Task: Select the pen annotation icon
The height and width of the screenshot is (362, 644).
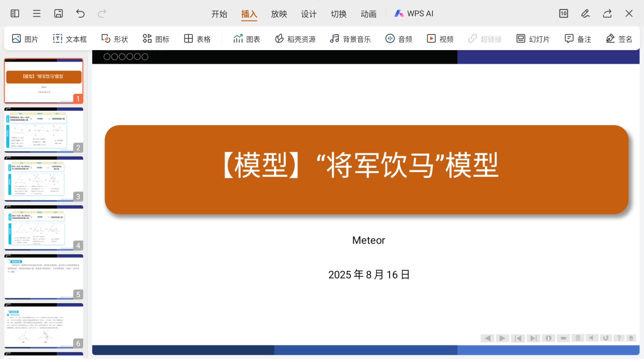Action: [585, 13]
